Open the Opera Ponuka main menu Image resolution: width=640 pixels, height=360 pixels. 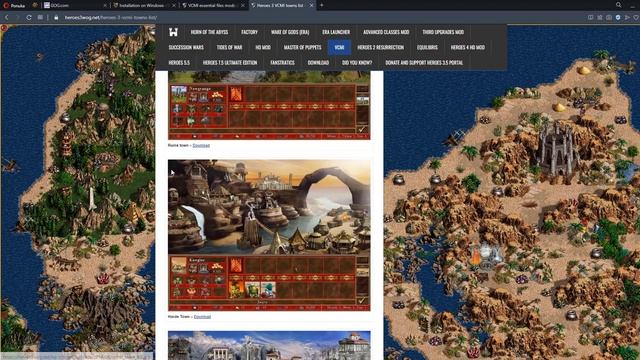[13, 5]
